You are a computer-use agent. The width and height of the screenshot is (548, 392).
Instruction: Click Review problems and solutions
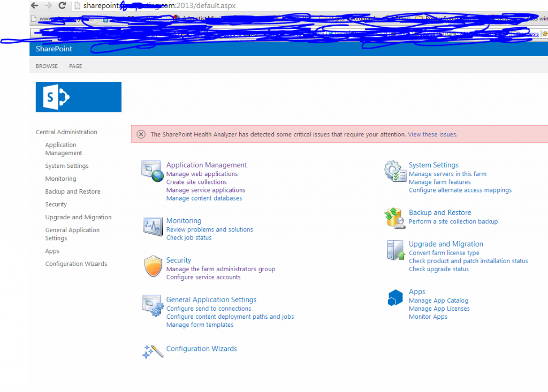pyautogui.click(x=210, y=229)
